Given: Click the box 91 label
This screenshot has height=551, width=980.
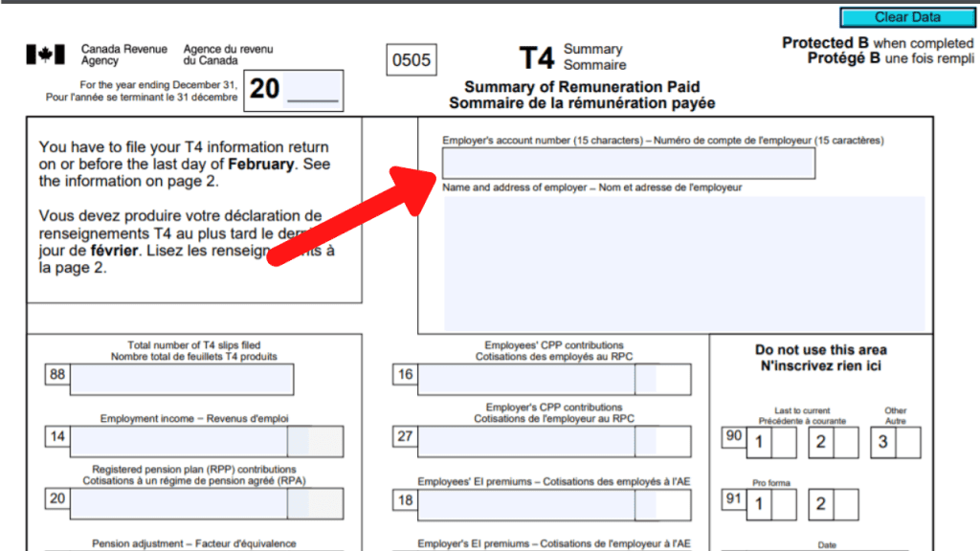Looking at the screenshot, I should [x=734, y=498].
